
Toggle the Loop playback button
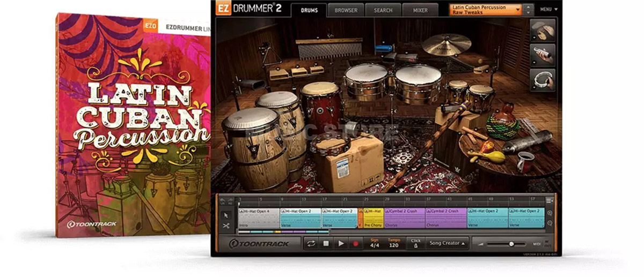pos(311,243)
